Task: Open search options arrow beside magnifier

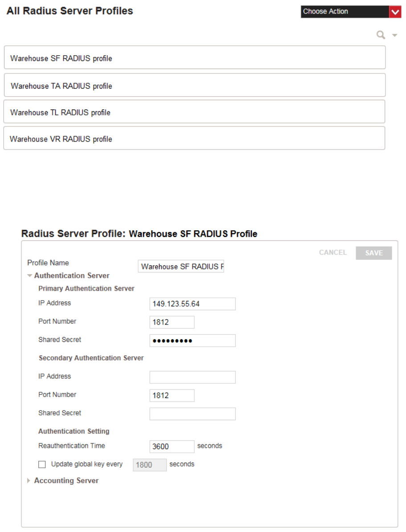Action: (394, 35)
